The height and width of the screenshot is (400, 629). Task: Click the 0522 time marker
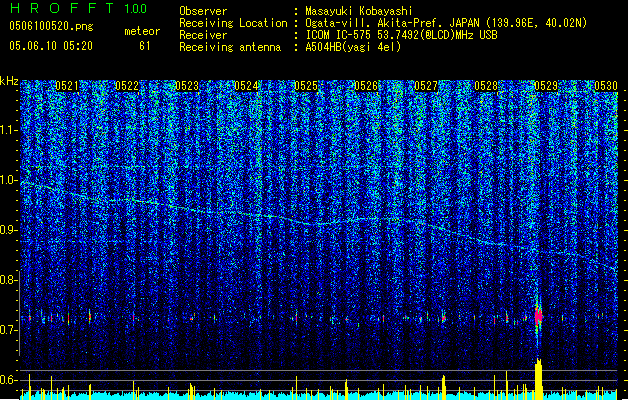127,86
